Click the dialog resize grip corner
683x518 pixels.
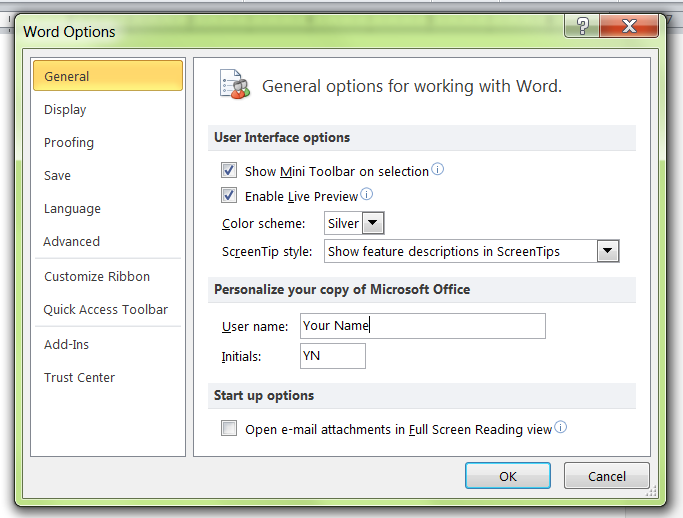pos(652,492)
